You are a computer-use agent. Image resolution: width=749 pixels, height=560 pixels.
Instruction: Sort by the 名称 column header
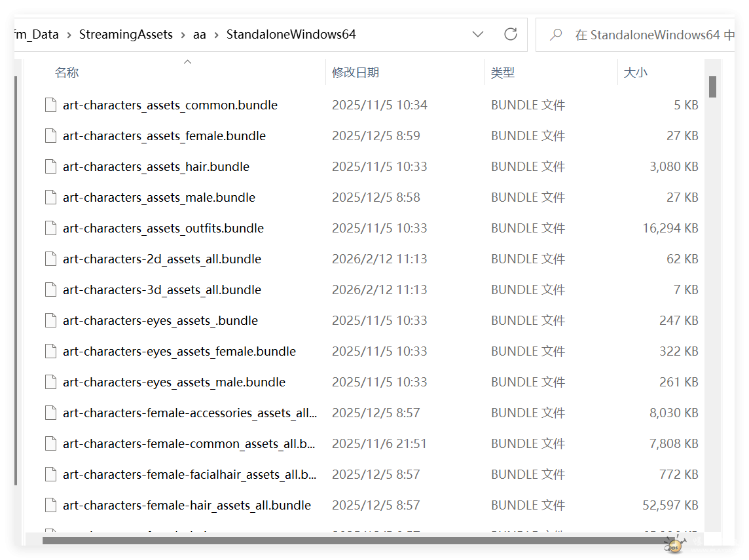coord(67,73)
